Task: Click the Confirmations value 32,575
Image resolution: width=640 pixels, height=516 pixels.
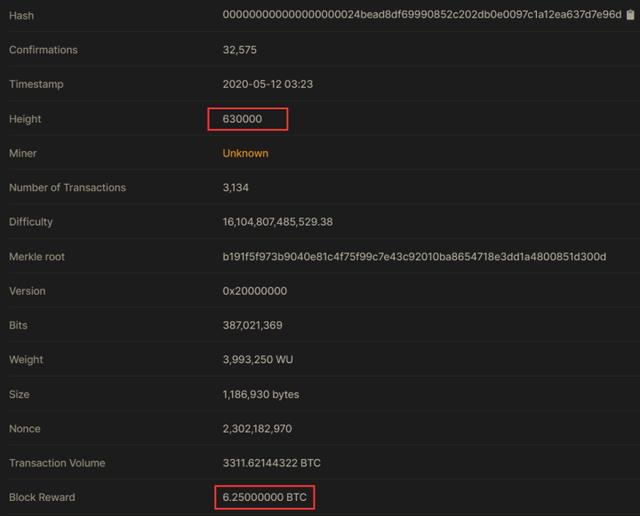Action: (x=240, y=50)
